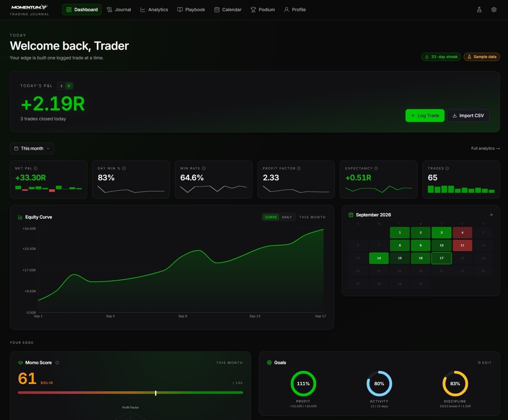Click the Equity Curve chart icon
The width and height of the screenshot is (508, 420).
pyautogui.click(x=20, y=217)
